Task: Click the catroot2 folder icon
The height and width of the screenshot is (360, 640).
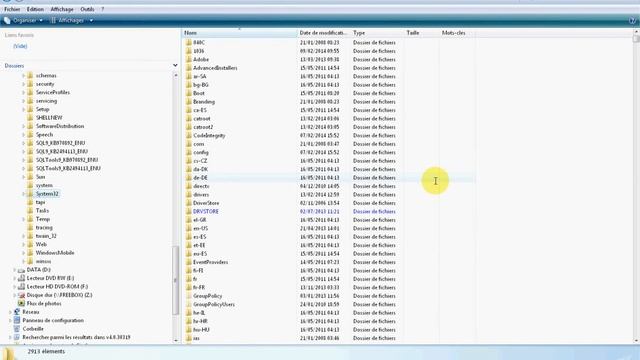Action: tap(188, 127)
